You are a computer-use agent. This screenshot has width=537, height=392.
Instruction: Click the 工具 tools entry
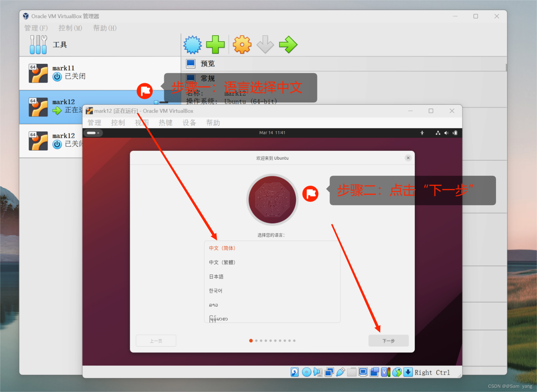pos(100,45)
